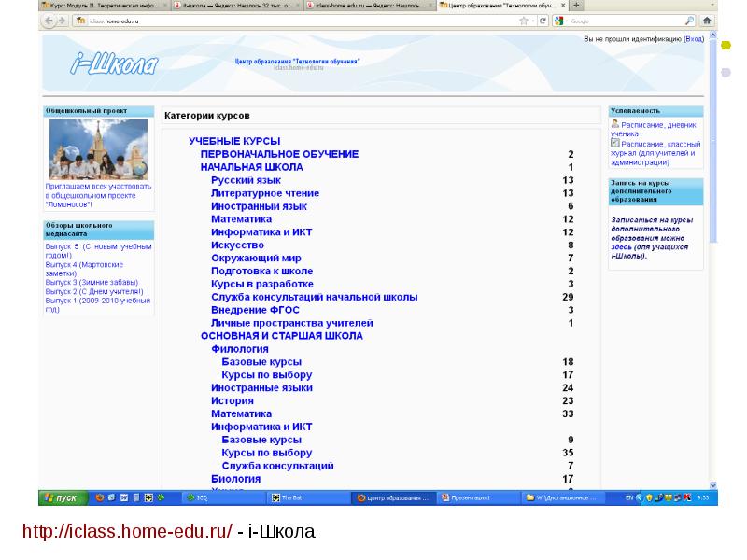Open the Русский язык course category

click(x=246, y=180)
